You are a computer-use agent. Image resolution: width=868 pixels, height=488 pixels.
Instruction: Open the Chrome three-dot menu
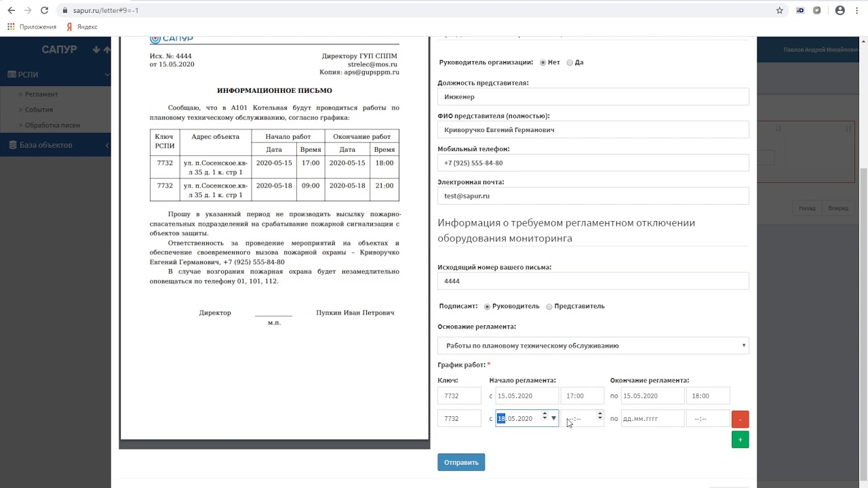[x=857, y=10]
